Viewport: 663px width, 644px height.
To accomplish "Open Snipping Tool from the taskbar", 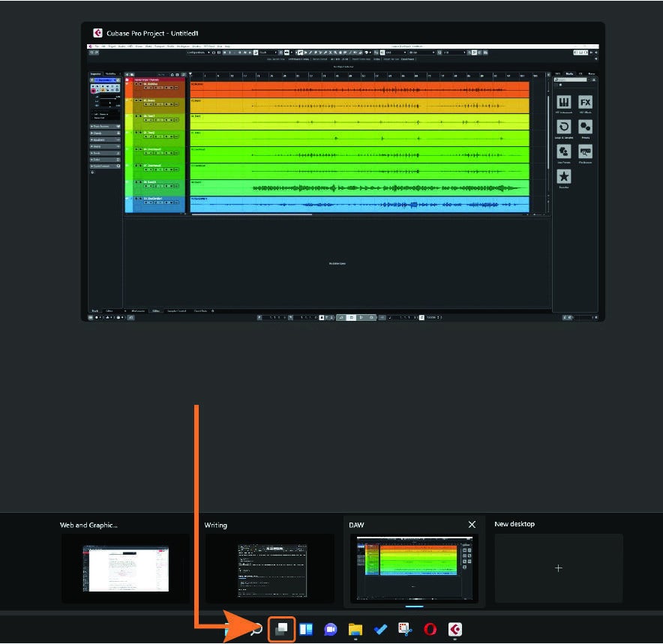I will pos(405,630).
